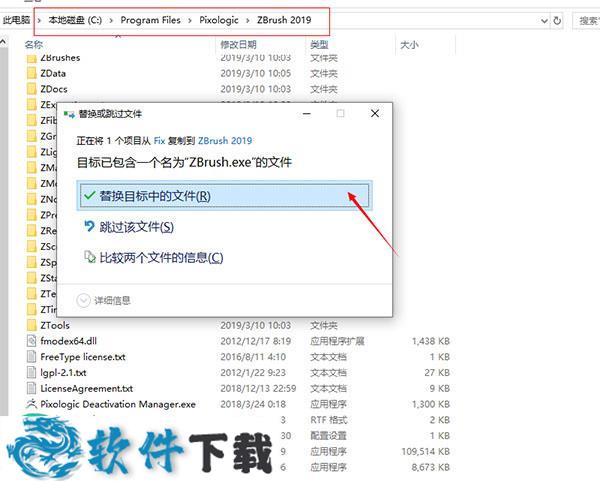Viewport: 600px width, 481px height.
Task: Click the compare files document icon
Action: pos(90,257)
